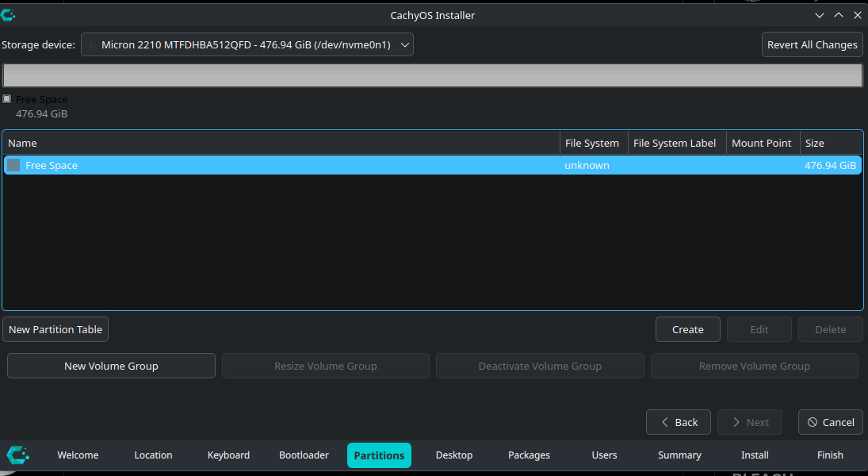This screenshot has width=868, height=476.
Task: Click the Packages step
Action: pos(530,455)
